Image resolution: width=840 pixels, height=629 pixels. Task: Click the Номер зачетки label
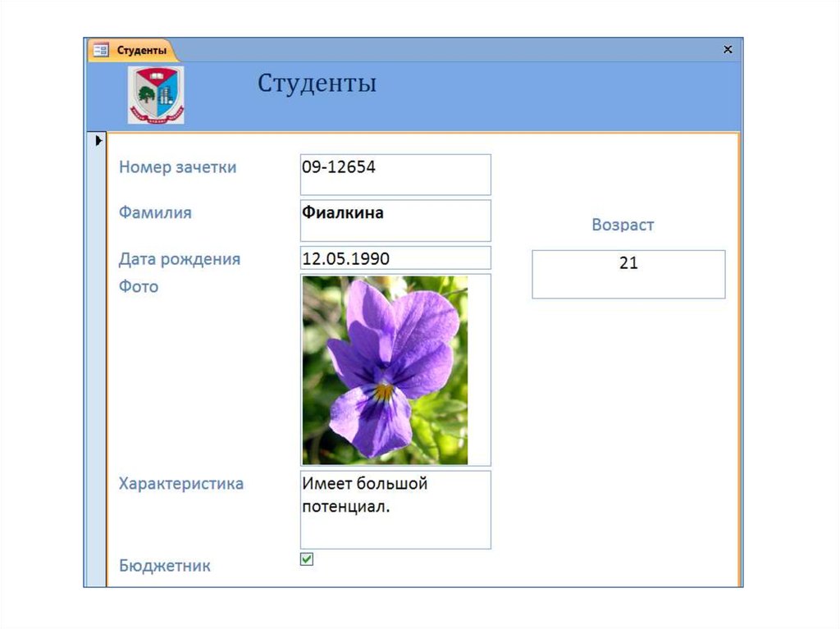click(x=177, y=167)
